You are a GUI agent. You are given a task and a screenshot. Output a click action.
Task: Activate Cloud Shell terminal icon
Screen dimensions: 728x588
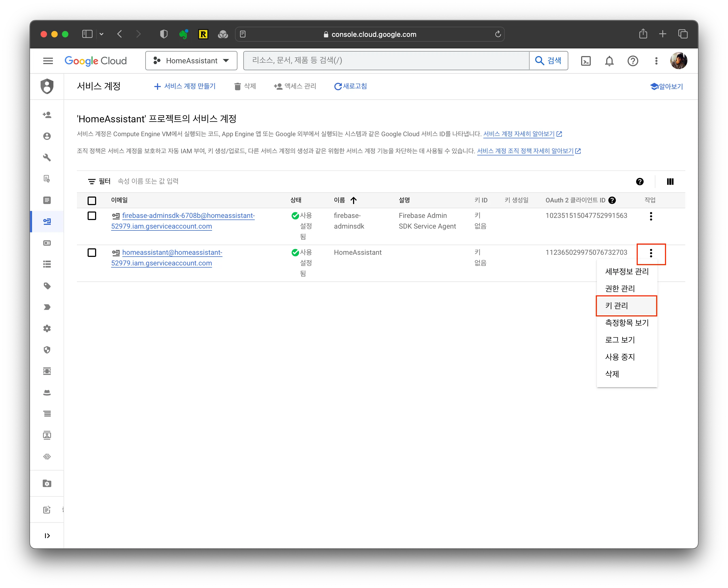coord(585,61)
